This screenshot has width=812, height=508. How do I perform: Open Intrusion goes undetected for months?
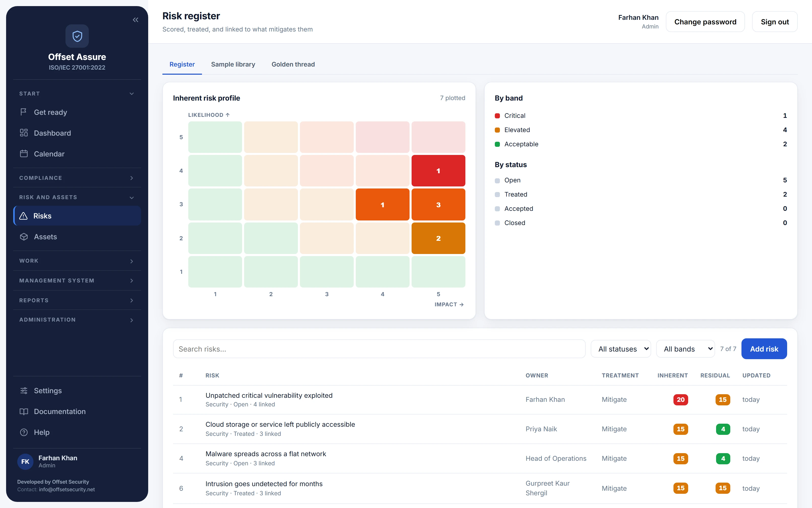click(x=480, y=488)
